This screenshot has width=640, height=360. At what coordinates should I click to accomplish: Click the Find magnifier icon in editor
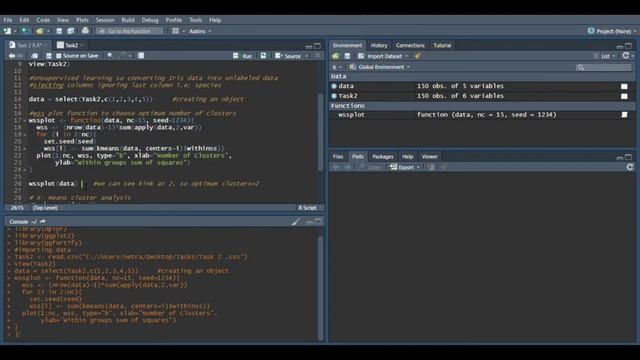click(110, 56)
